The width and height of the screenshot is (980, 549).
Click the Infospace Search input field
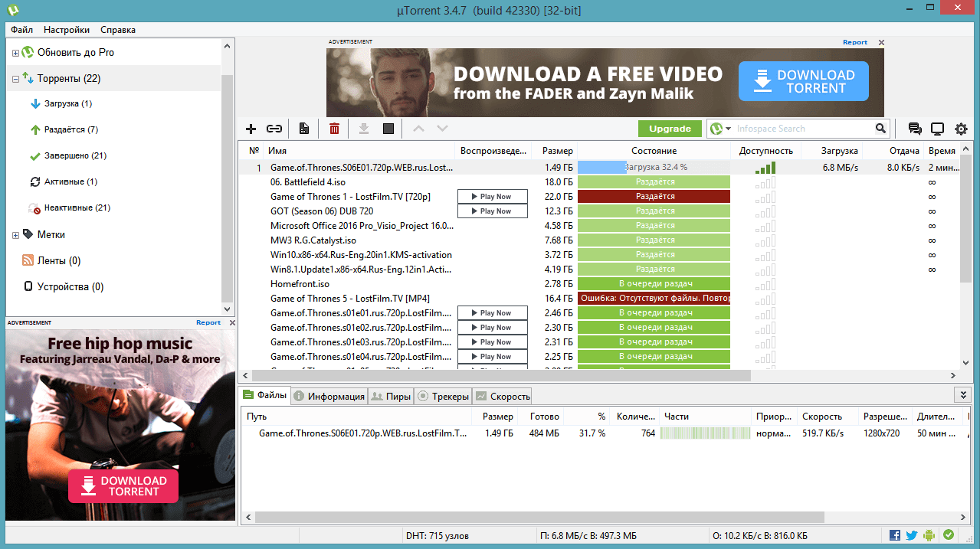click(803, 129)
